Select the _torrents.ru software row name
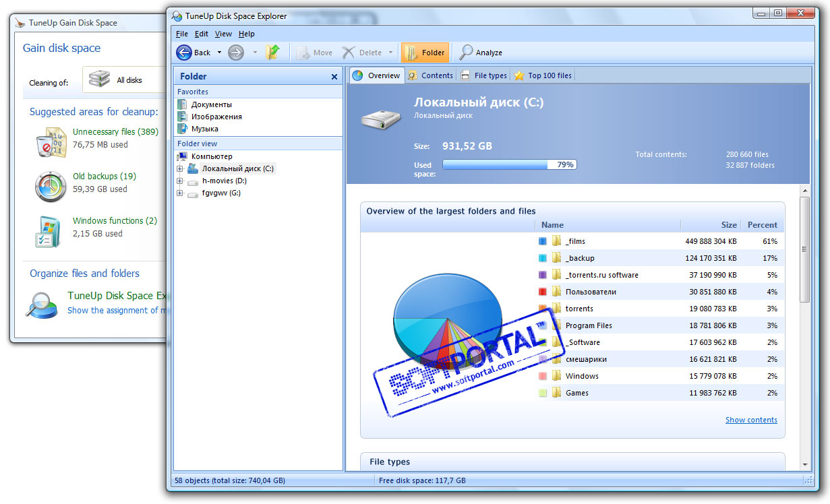The image size is (830, 504). pyautogui.click(x=601, y=275)
